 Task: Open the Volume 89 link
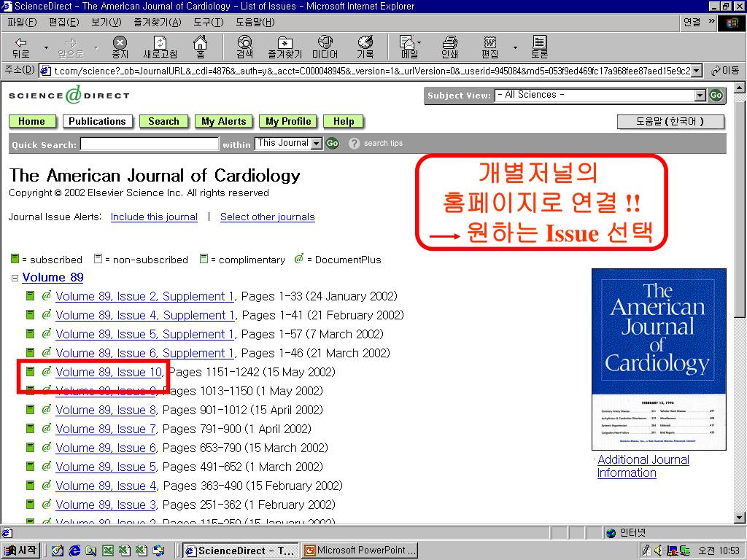[x=53, y=278]
